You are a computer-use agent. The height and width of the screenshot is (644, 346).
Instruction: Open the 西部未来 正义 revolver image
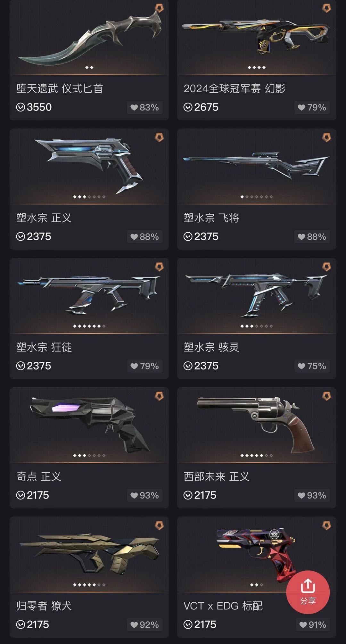click(x=257, y=424)
